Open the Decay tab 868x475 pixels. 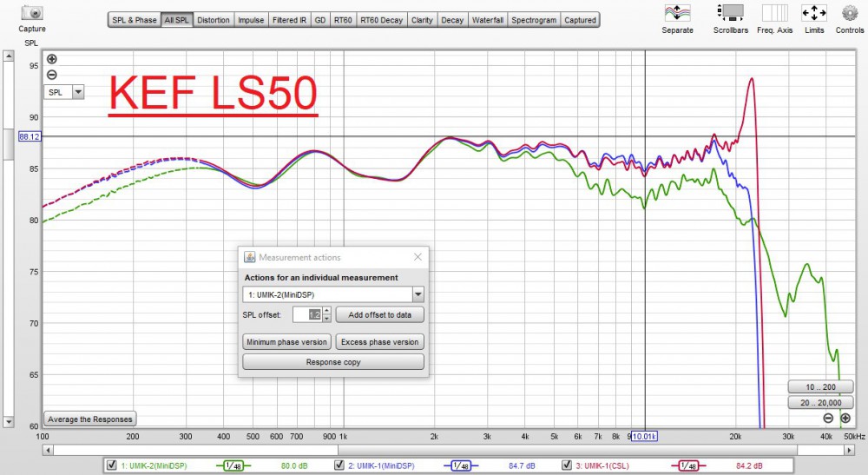(x=451, y=20)
